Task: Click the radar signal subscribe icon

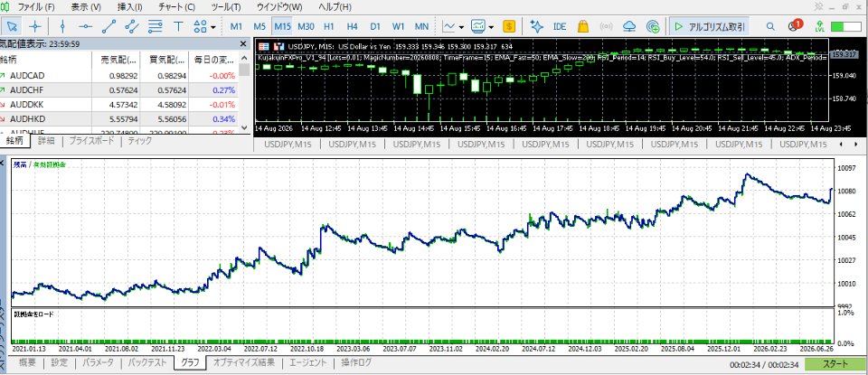Action: click(x=653, y=26)
